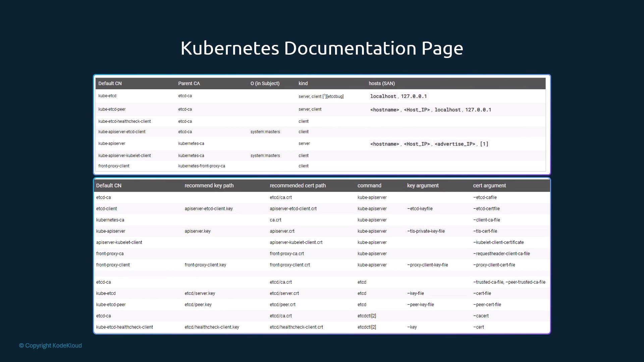Click the 'etcd/healthcheck-client.crt' cert path
Screen dimensions: 644x362
[x=296, y=327]
